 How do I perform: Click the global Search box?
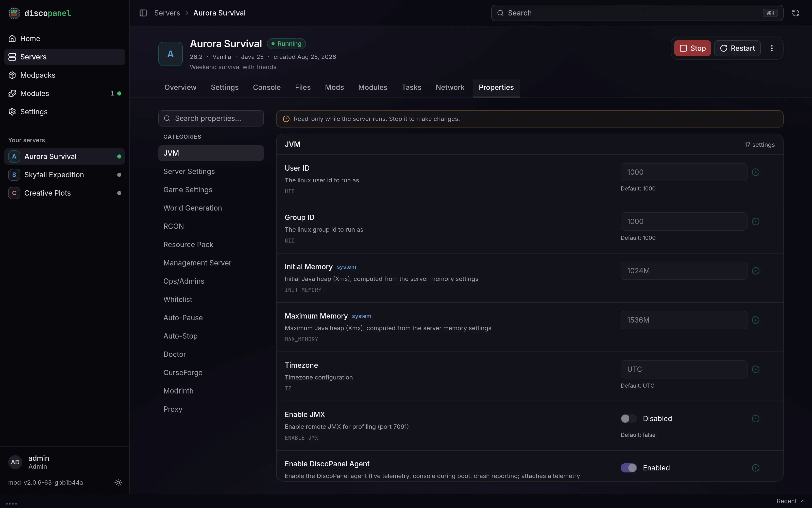tap(637, 13)
